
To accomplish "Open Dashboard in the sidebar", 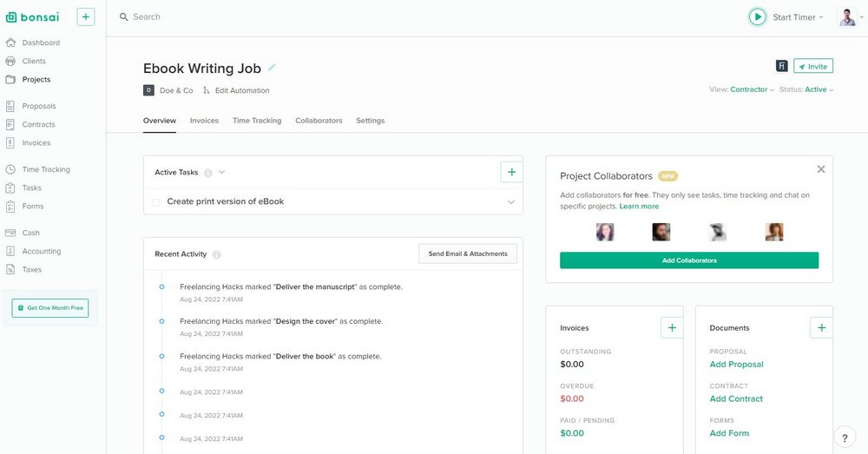I will tap(41, 43).
